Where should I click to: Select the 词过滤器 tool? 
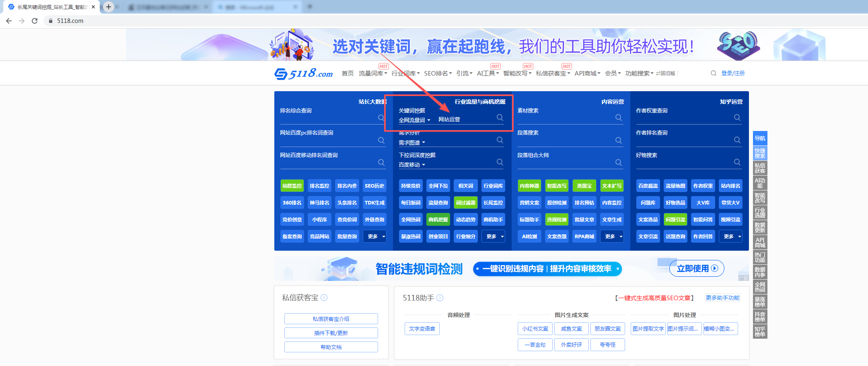tap(465, 202)
